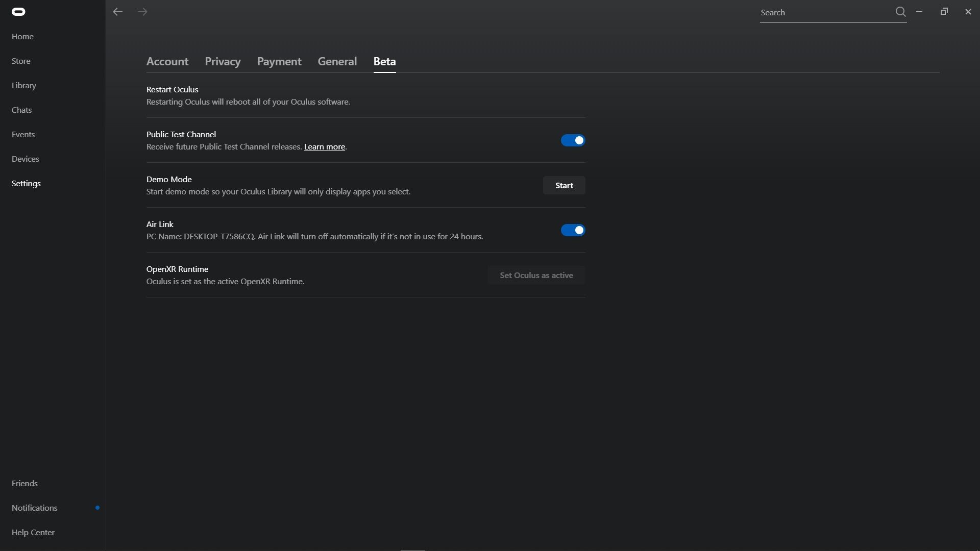Disable the Public Test Channel toggle
980x551 pixels.
point(573,140)
